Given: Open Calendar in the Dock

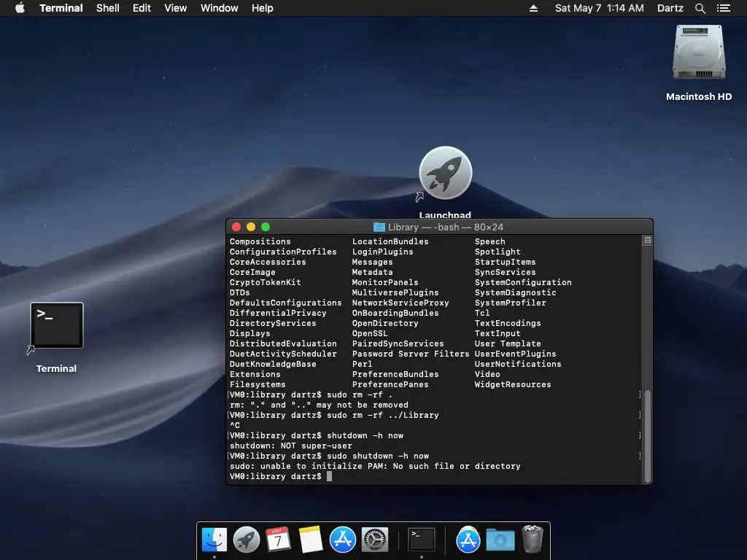Looking at the screenshot, I should 278,540.
